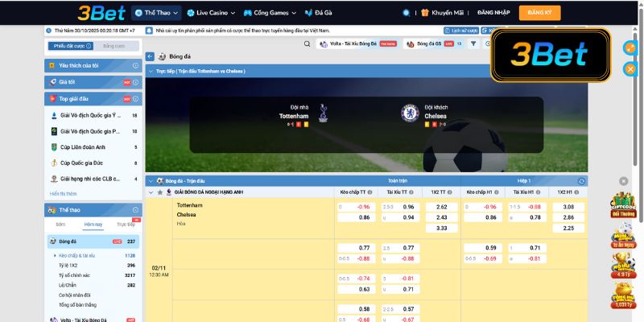Open Giải hạng nhì các CLB c... league
This screenshot has width=644, height=322.
click(x=93, y=179)
